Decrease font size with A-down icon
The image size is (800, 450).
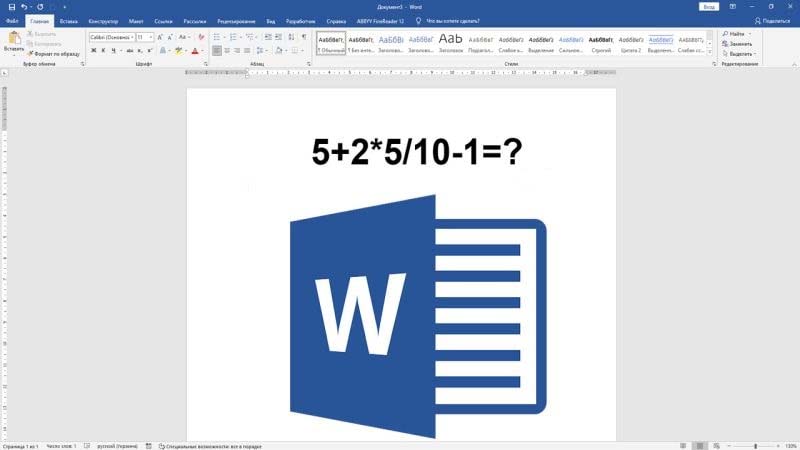pos(170,37)
